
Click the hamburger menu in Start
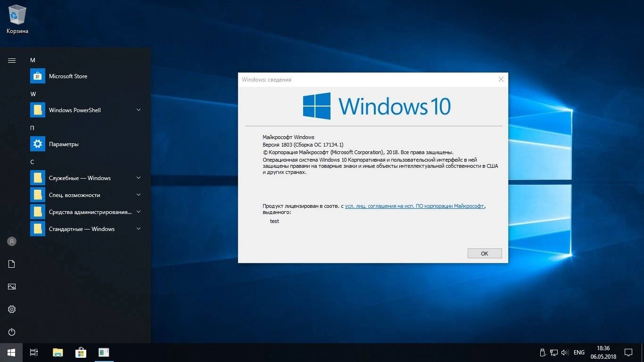point(12,60)
